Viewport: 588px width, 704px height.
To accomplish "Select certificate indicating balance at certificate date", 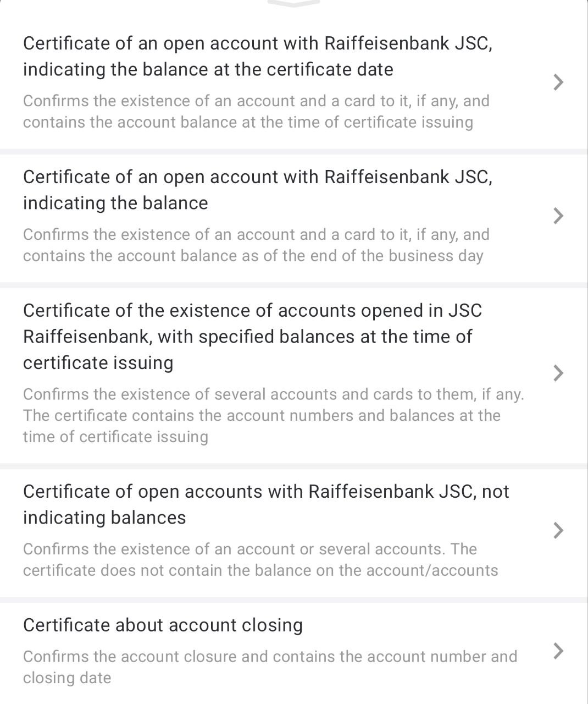I will (x=257, y=56).
